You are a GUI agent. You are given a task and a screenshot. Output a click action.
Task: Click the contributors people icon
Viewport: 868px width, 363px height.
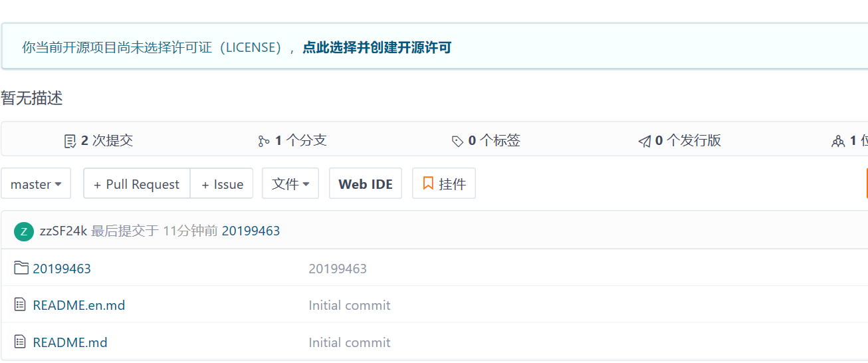tap(838, 141)
